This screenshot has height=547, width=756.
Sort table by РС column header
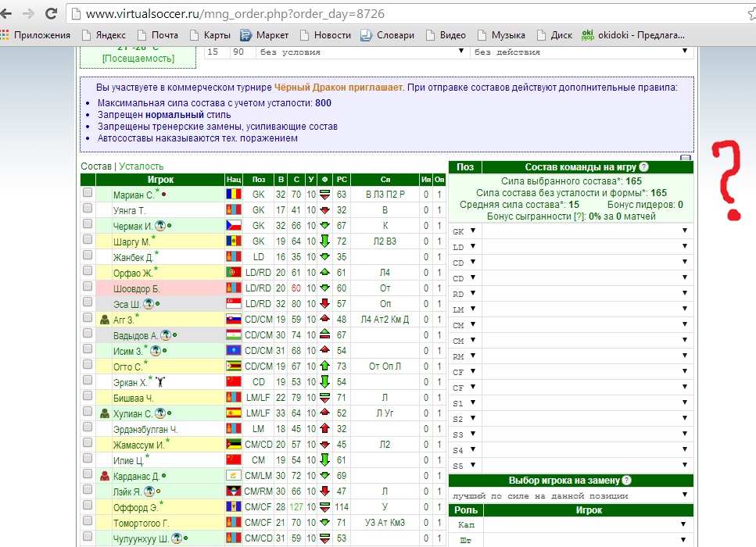point(342,179)
